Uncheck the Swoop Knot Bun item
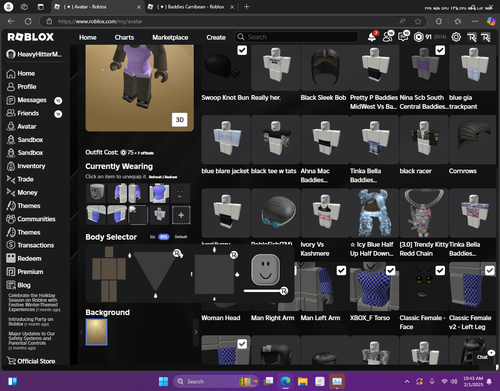 point(242,50)
